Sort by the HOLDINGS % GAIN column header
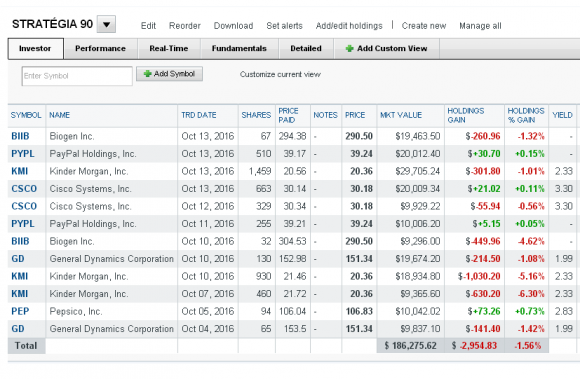This screenshot has width=580, height=379. 526,115
